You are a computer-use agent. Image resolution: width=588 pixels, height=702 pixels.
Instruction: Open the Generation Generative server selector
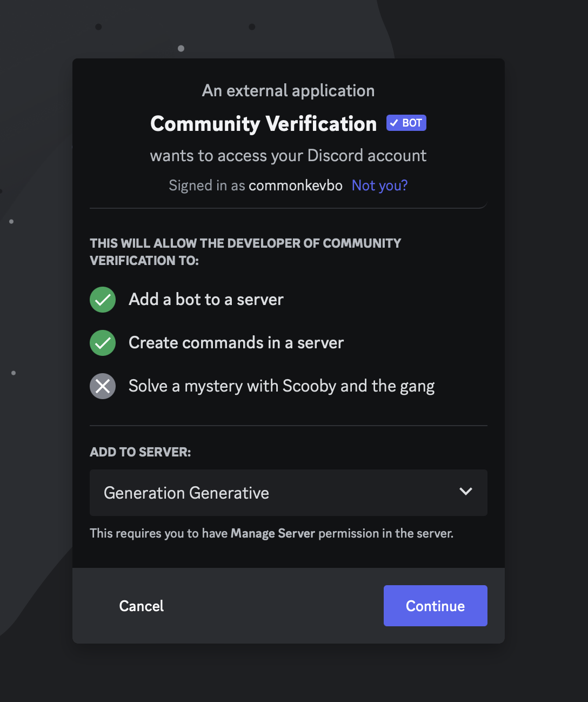tap(288, 493)
